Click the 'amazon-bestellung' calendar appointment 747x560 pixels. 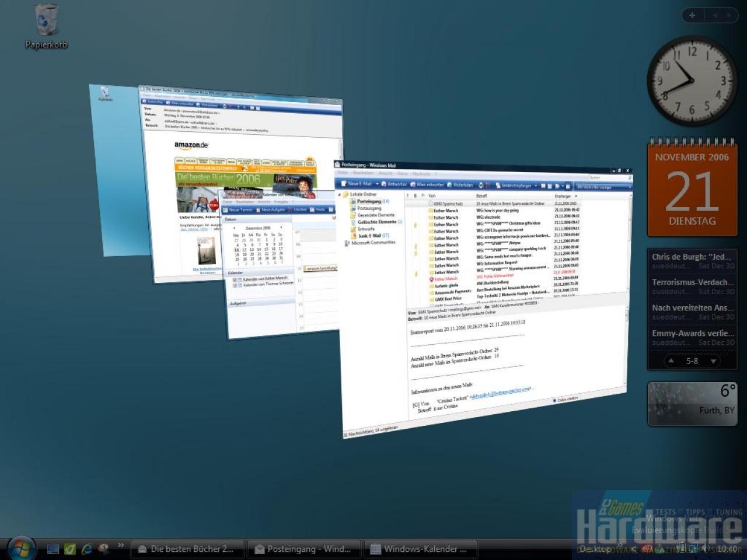tap(322, 268)
